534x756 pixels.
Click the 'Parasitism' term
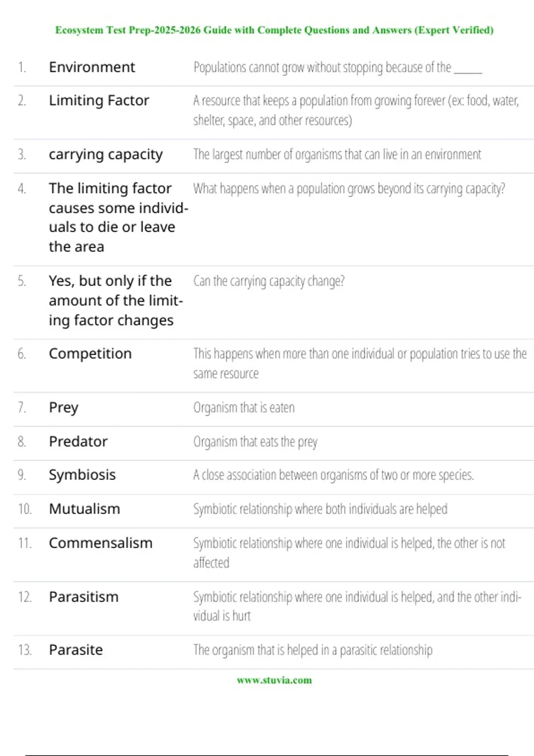coord(84,597)
